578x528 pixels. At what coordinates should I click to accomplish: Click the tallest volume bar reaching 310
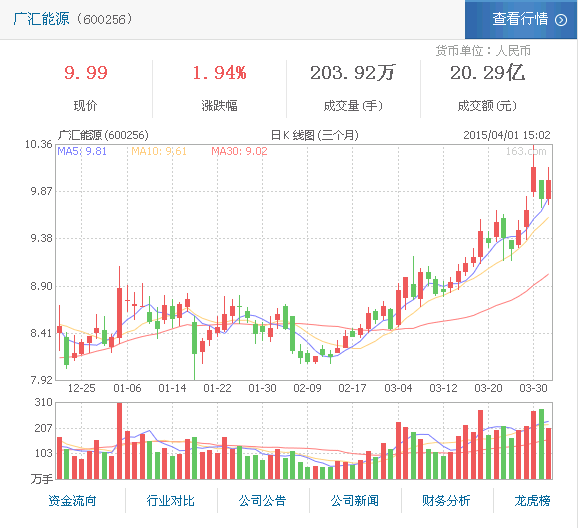coord(119,441)
